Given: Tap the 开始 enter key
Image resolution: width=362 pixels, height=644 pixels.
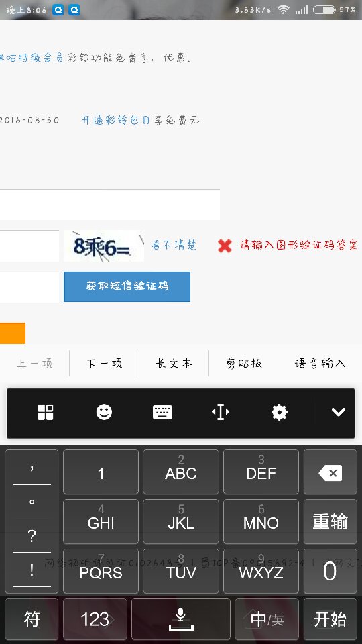Looking at the screenshot, I should (x=330, y=619).
